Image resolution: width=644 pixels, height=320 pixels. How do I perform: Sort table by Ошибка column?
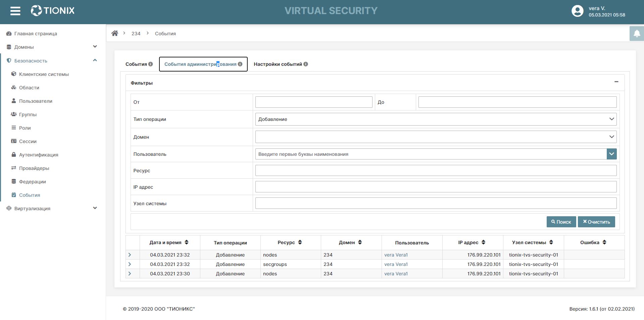(604, 242)
